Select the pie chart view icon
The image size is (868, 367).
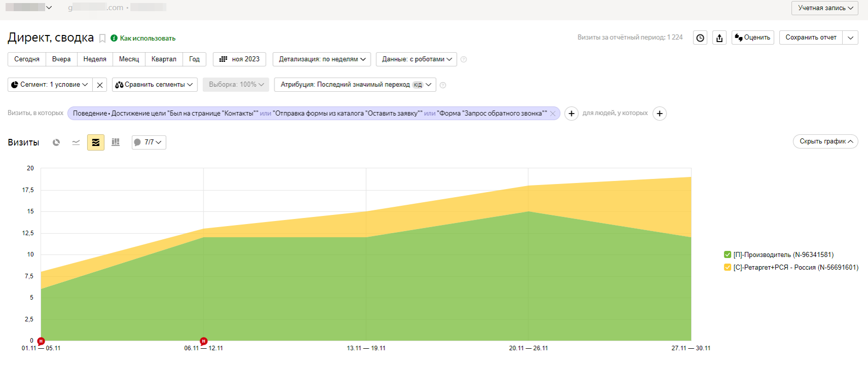click(56, 142)
